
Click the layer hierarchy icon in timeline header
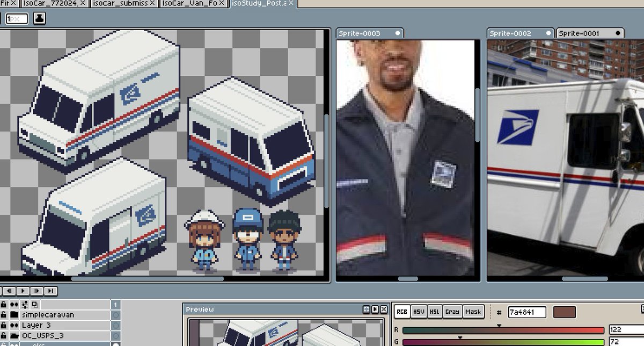[24, 305]
